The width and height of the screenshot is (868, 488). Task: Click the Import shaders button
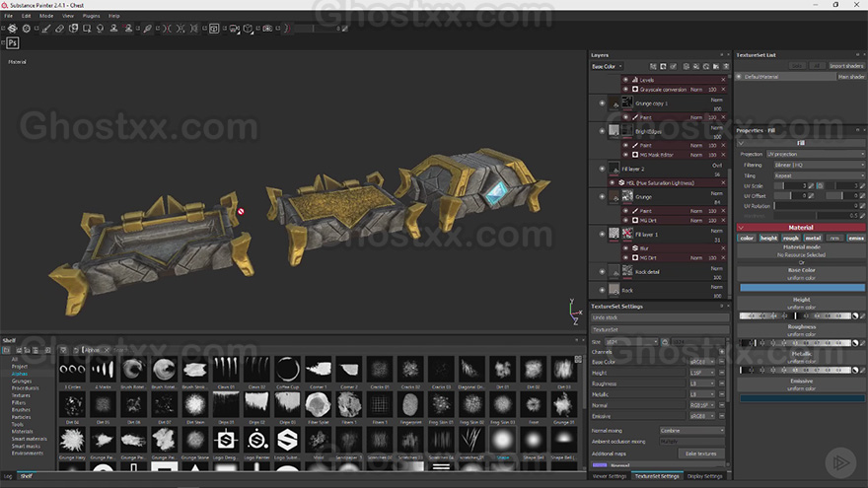846,66
